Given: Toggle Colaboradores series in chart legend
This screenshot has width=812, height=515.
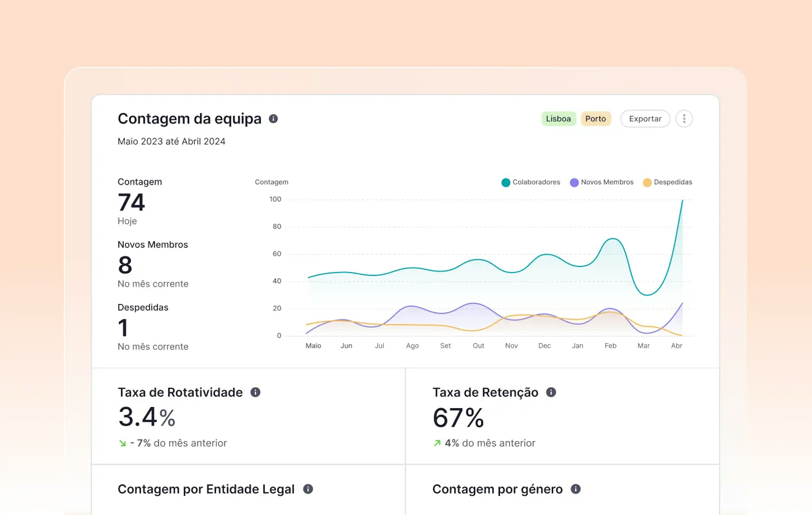Looking at the screenshot, I should (x=531, y=182).
